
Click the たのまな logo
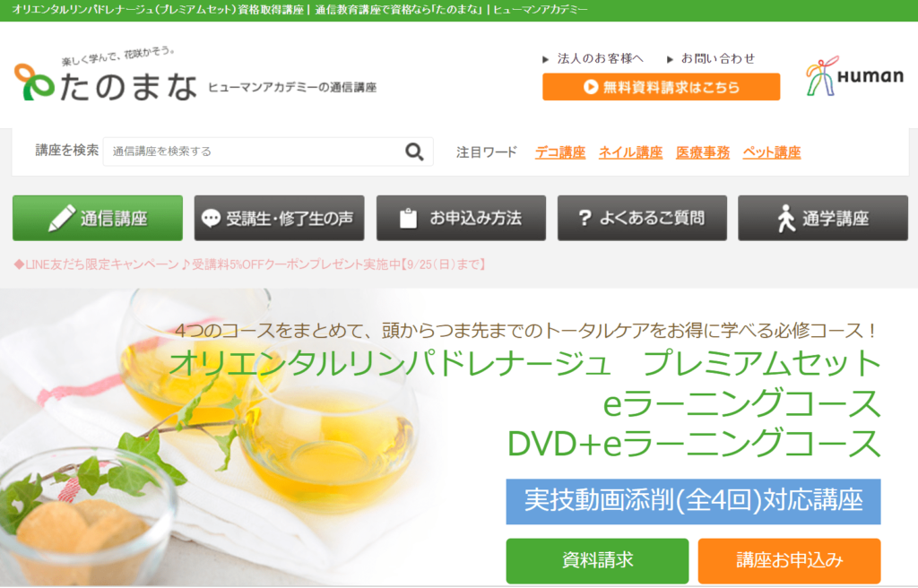106,76
